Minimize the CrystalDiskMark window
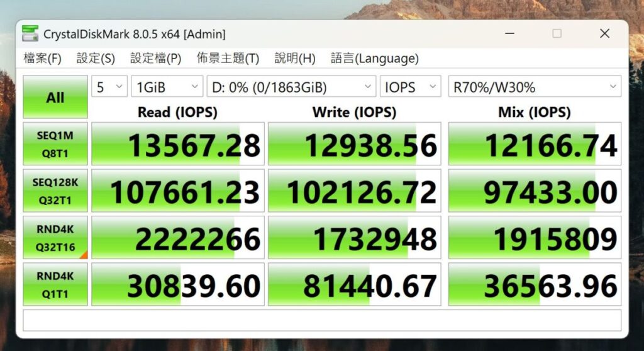 point(509,33)
